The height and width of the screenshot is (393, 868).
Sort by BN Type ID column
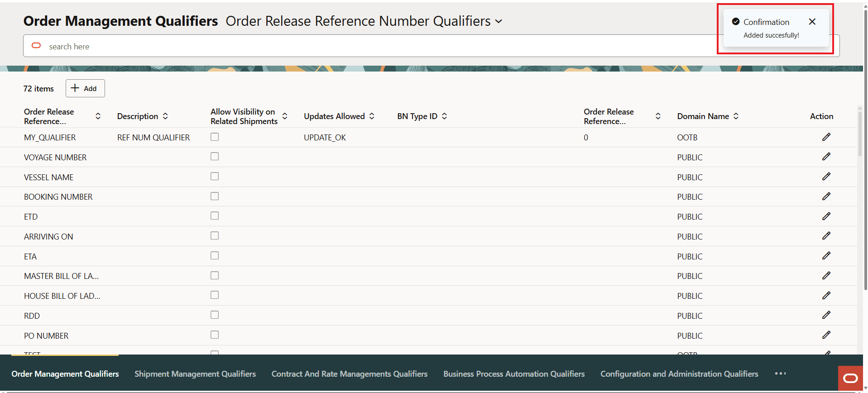tap(444, 116)
